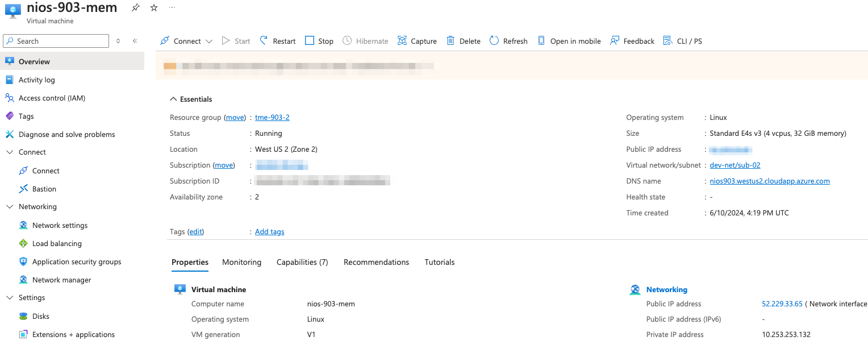
Task: Collapse the Settings sidebar group
Action: click(x=10, y=298)
